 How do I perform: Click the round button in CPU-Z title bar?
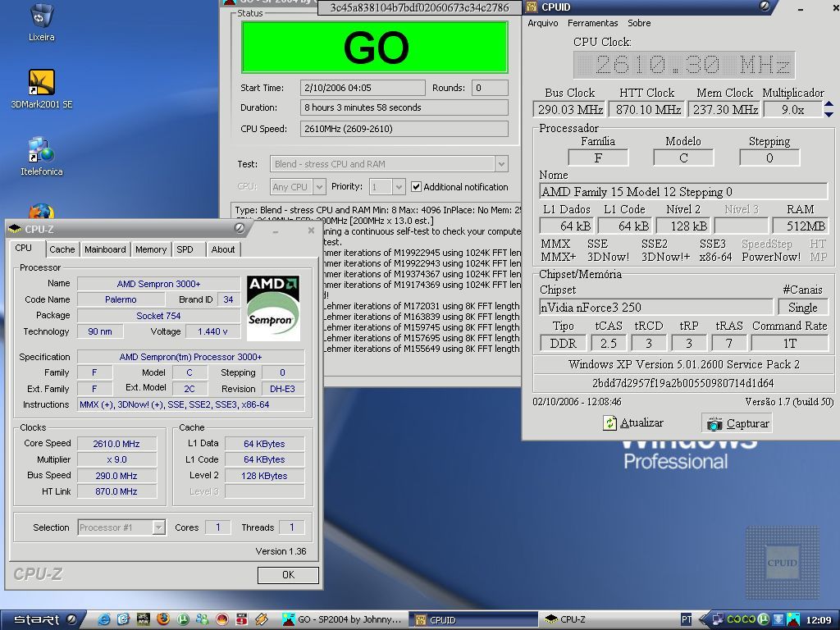click(240, 228)
